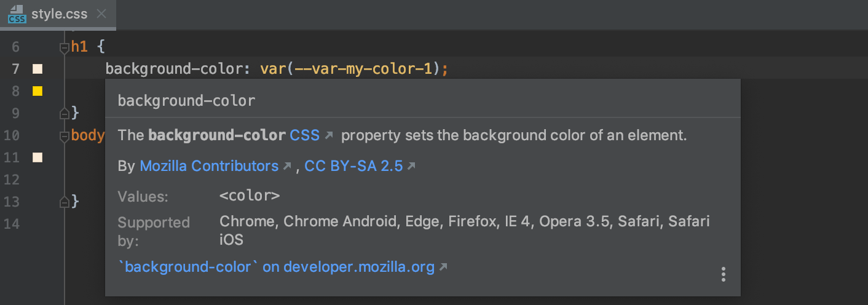The width and height of the screenshot is (868, 305).
Task: Collapse the body rule fold arrow on line 10
Action: (64, 135)
